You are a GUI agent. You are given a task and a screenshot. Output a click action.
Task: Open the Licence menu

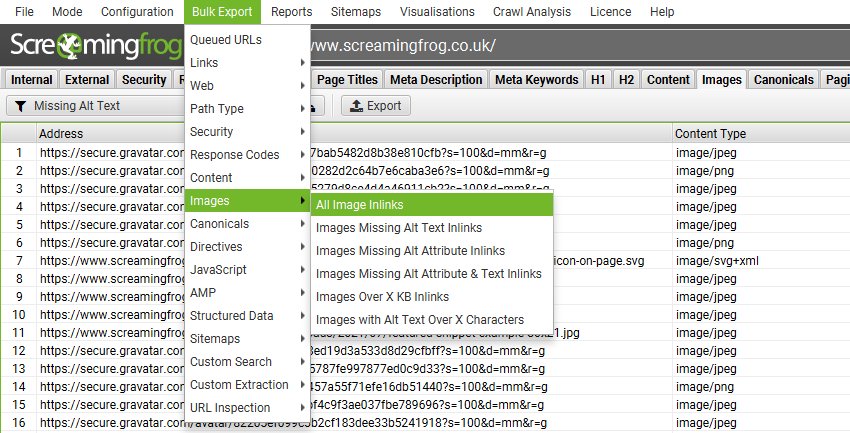(x=610, y=11)
